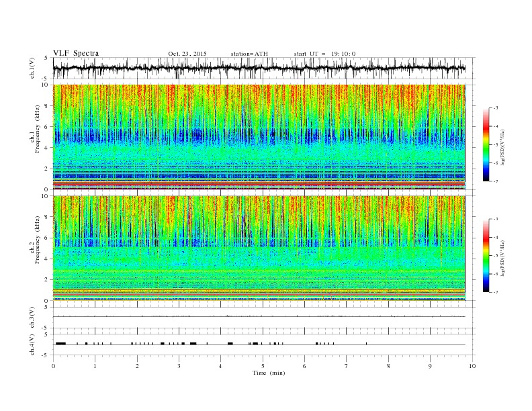Click the "-7" tick on ch.1 colorbar
Image resolution: width=532 pixels, height=411 pixels.
[x=496, y=181]
